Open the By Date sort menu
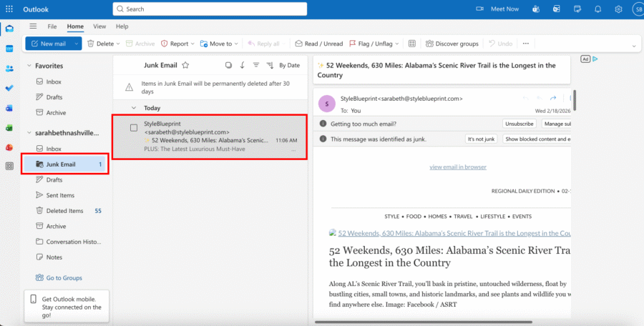The width and height of the screenshot is (644, 326). point(290,65)
